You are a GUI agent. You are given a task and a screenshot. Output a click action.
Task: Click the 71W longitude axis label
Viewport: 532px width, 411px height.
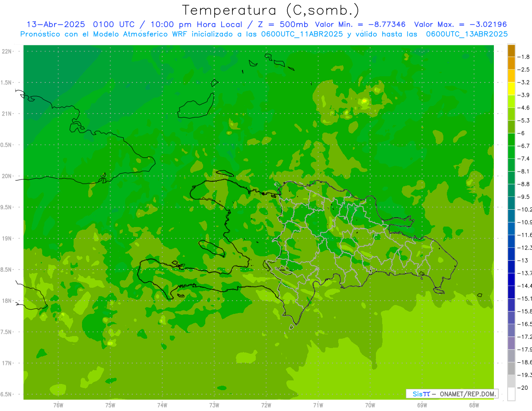[x=318, y=405]
